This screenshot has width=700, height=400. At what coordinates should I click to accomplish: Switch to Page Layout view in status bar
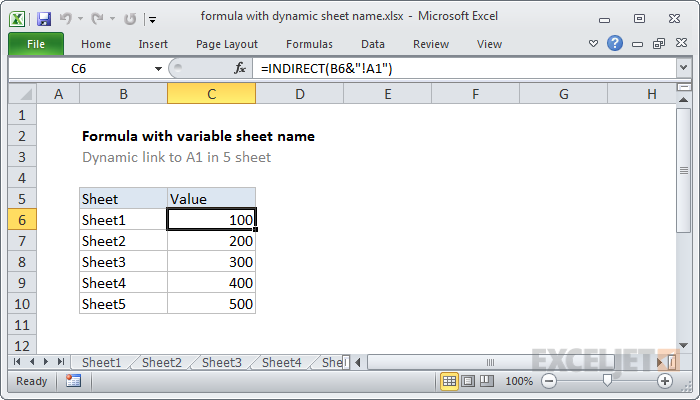[x=468, y=381]
